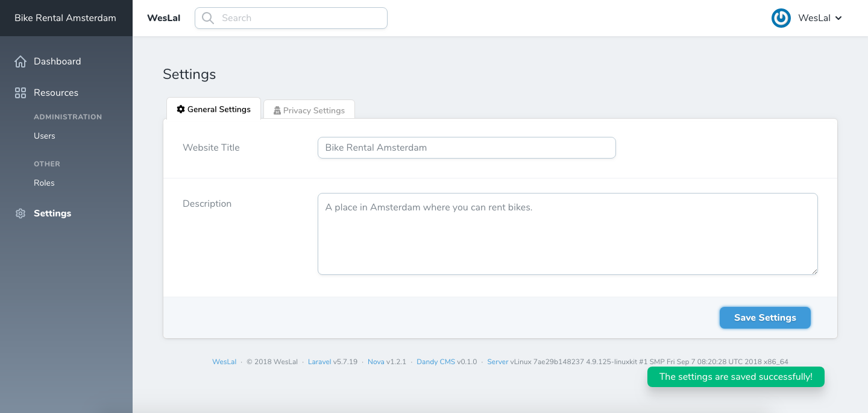Click the gear icon on General Settings tab
Viewport: 868px width, 413px height.
tap(180, 110)
